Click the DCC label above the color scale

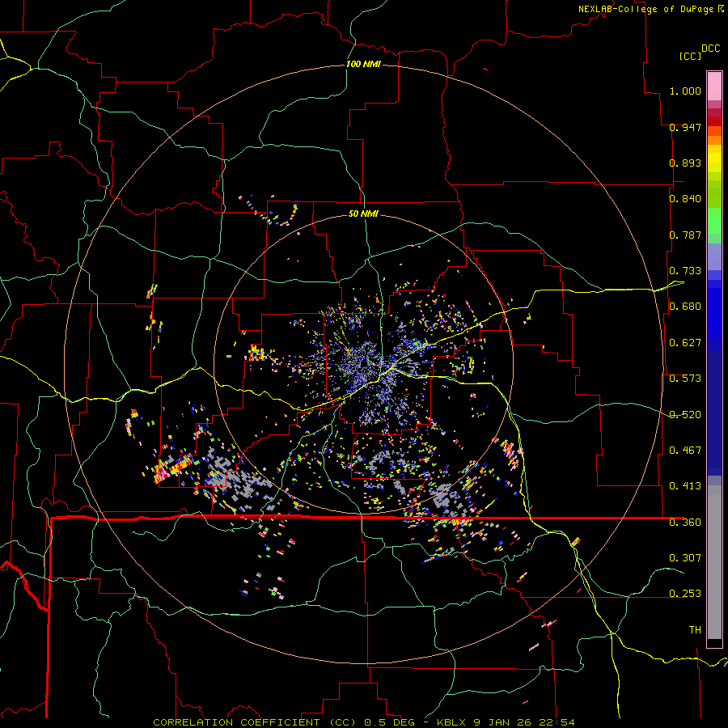click(711, 48)
